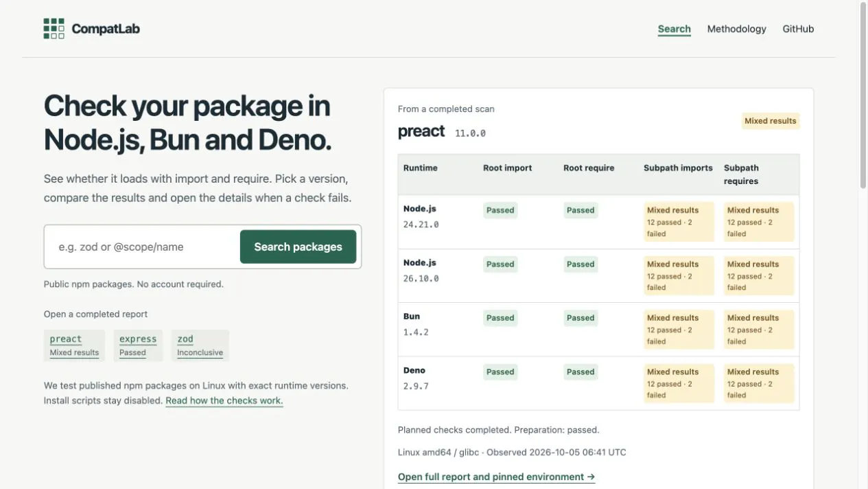Click the preact package heading
This screenshot has width=868, height=489.
(421, 131)
